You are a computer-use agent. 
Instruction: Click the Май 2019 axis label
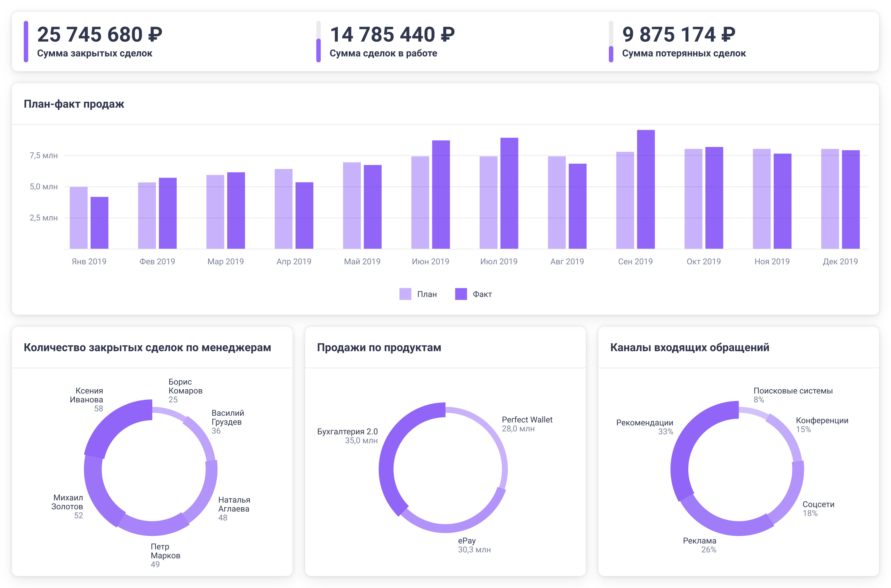(x=362, y=261)
